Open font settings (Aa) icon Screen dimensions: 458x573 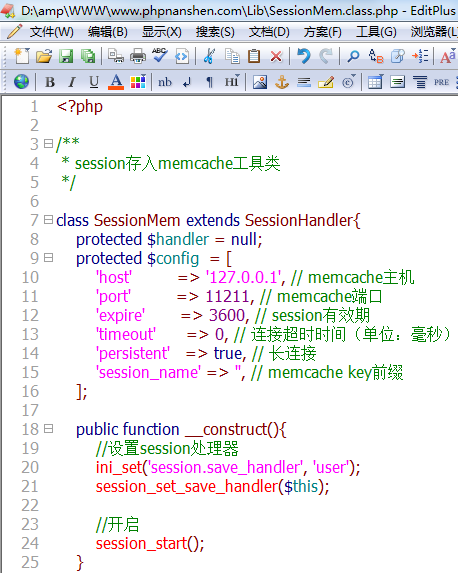coord(447,56)
